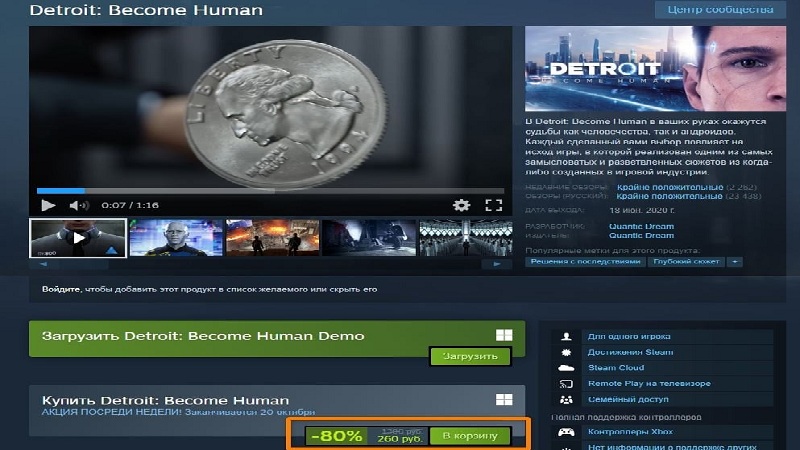Click single-player person icon
800x450 pixels.
[x=566, y=337]
